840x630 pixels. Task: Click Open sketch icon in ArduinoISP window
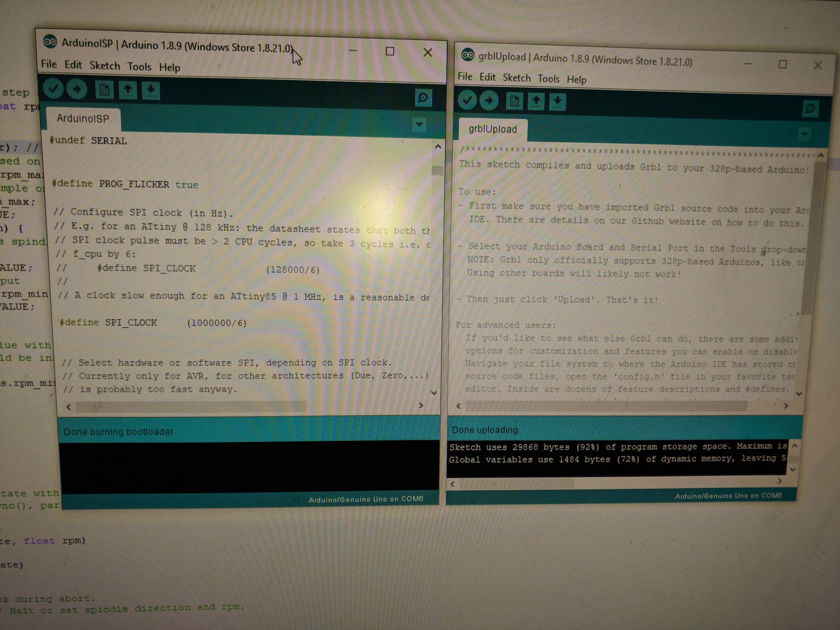click(x=128, y=90)
